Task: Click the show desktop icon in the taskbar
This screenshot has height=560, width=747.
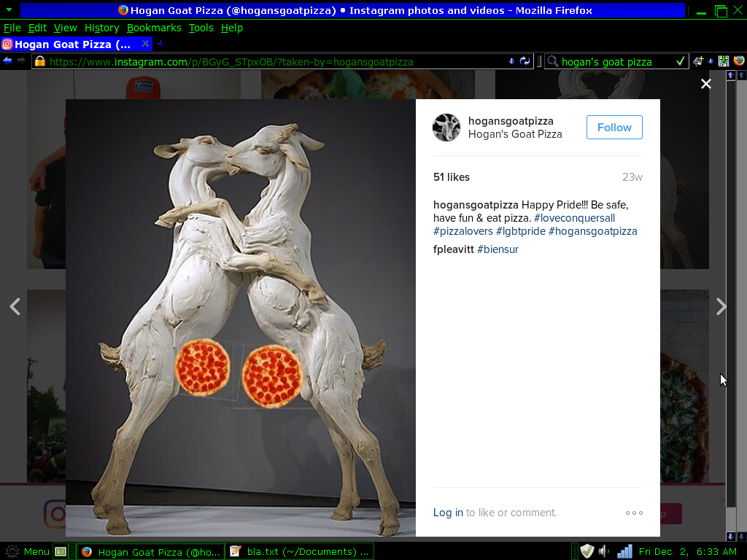Action: click(x=61, y=551)
